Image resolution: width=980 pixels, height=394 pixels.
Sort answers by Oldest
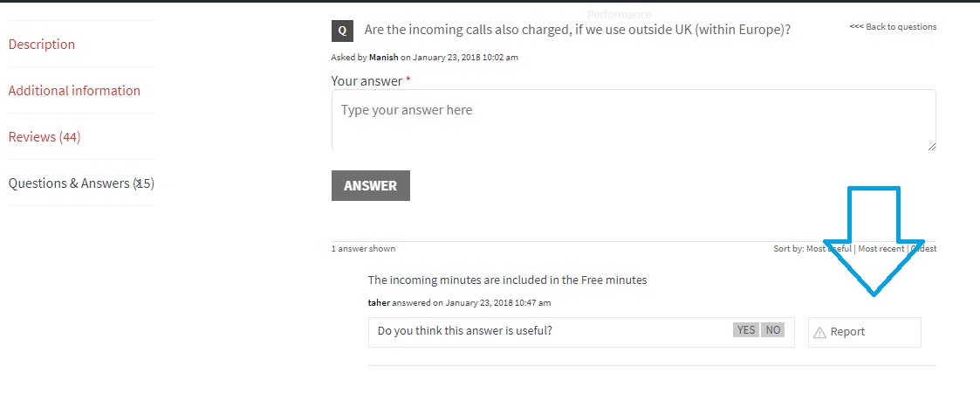pos(923,249)
